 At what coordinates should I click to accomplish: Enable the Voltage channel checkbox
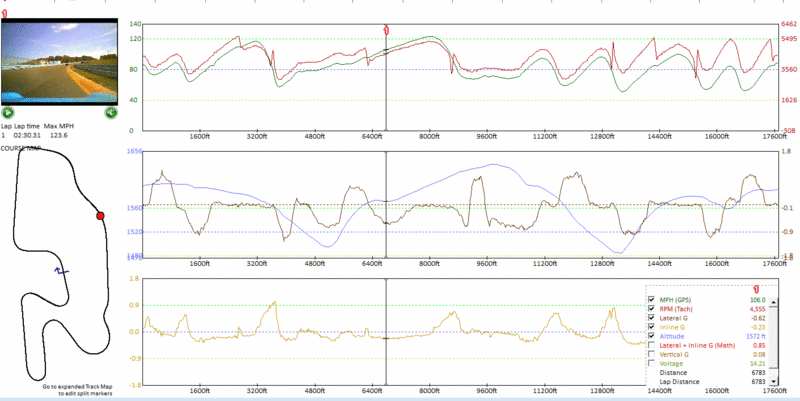(x=653, y=363)
